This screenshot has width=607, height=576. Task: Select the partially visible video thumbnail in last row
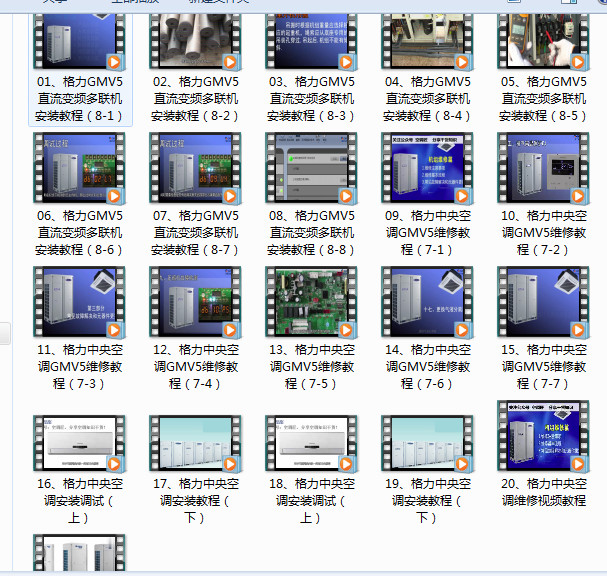79,552
